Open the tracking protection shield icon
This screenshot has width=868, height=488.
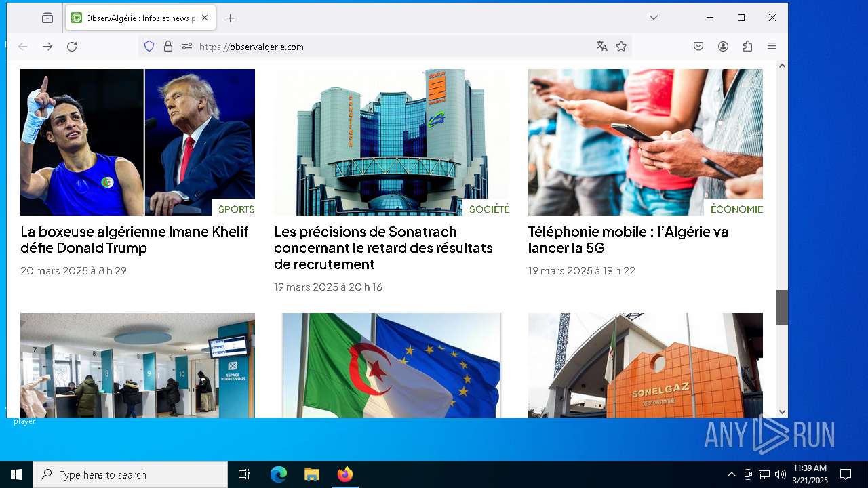pos(149,47)
